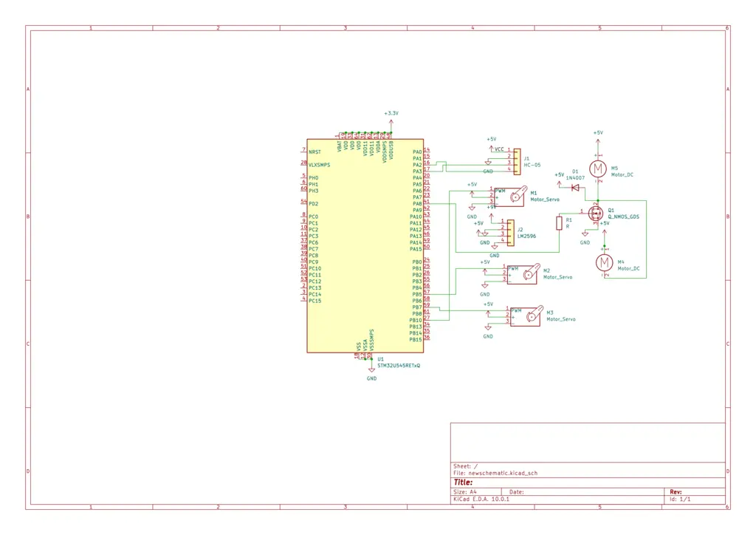Screen dimensions: 756x535
Task: Click the PC13 pin label
Action: click(x=315, y=288)
